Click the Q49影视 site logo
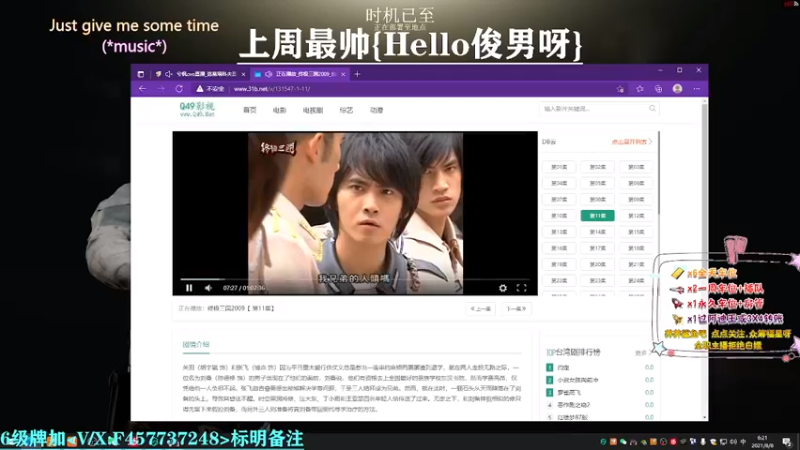The height and width of the screenshot is (450, 800). tap(197, 109)
